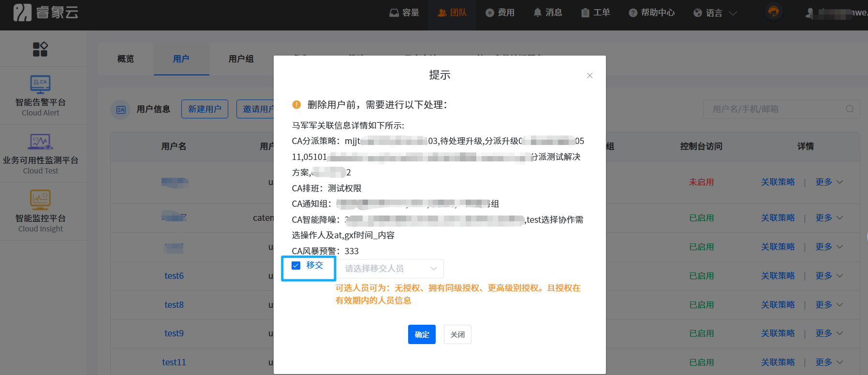Uncheck the 移交 checkbox
The width and height of the screenshot is (868, 375).
(x=296, y=265)
